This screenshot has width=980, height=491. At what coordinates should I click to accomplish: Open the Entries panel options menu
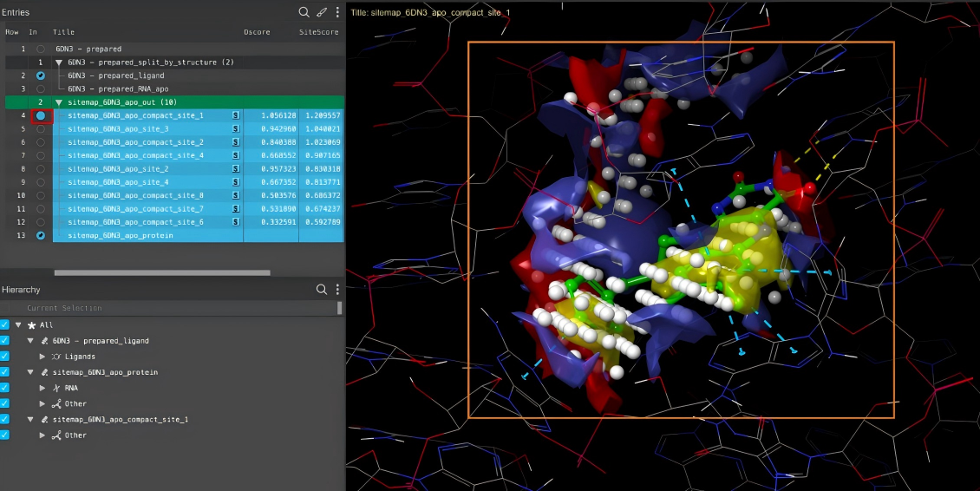(337, 12)
